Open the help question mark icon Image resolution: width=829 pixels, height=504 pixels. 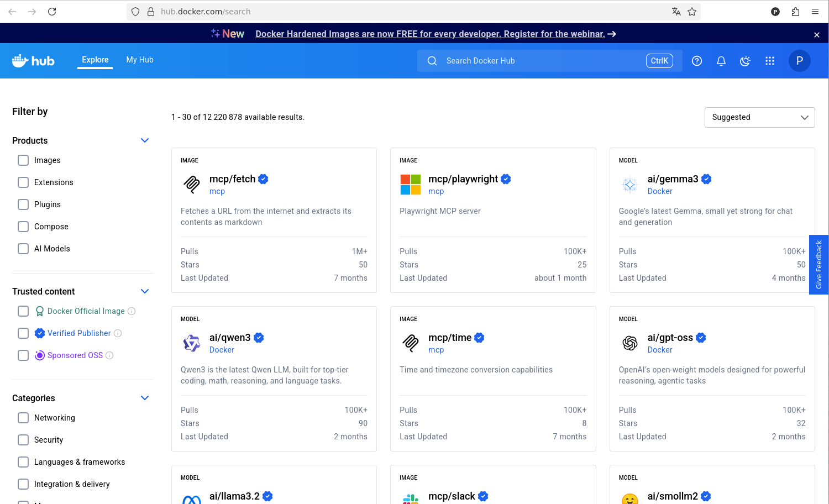click(697, 61)
